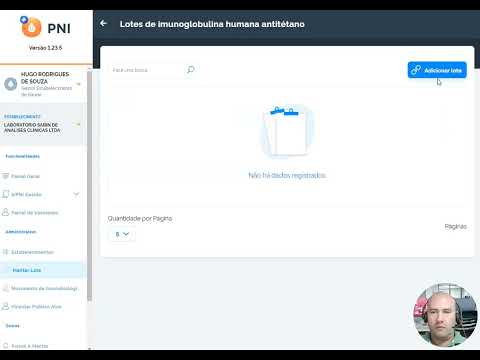The width and height of the screenshot is (480, 360).
Task: Open the SIPNI Gestão menu item
Action: click(27, 194)
